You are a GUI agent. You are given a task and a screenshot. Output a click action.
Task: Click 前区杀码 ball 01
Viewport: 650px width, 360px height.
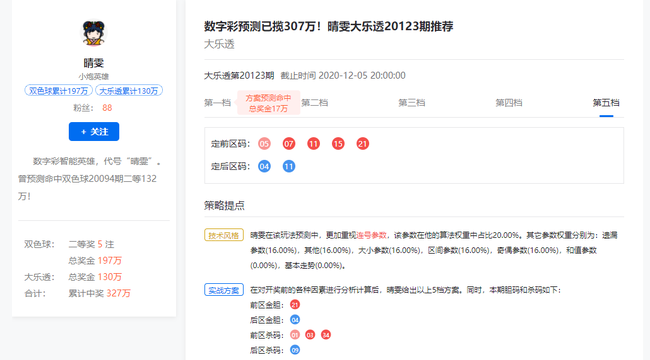click(x=295, y=335)
